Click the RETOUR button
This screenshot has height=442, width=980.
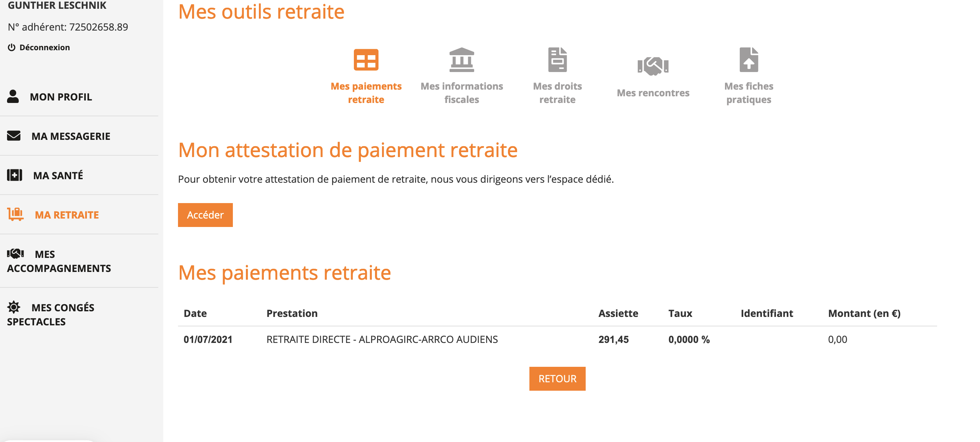557,378
